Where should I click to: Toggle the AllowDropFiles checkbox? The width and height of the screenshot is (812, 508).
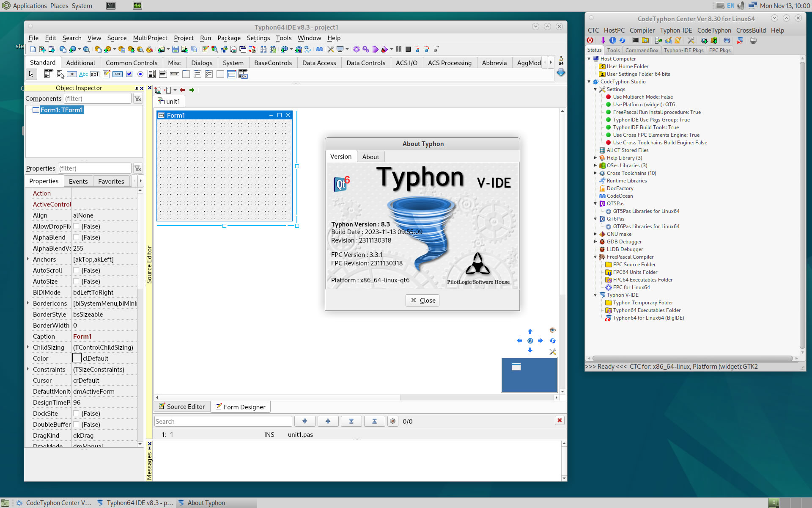click(x=76, y=226)
